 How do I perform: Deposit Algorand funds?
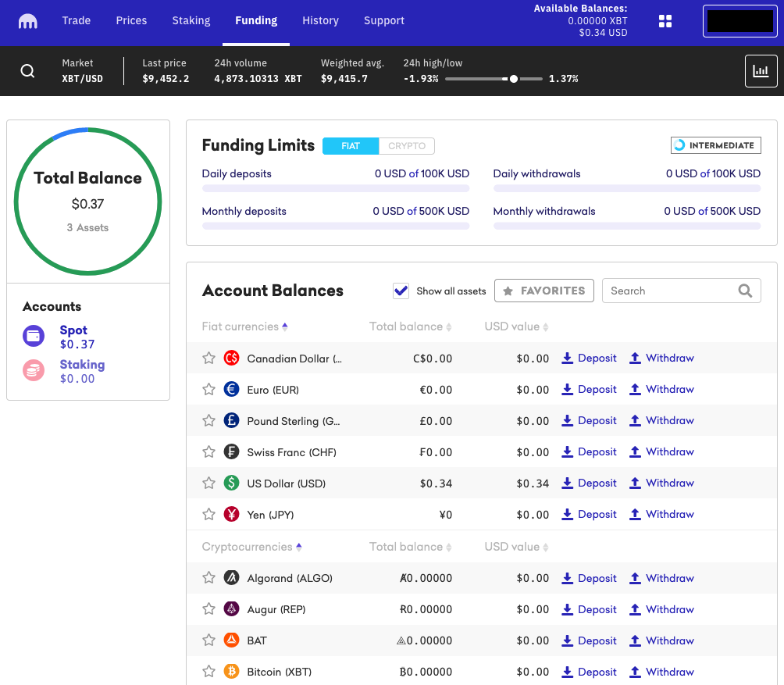589,578
